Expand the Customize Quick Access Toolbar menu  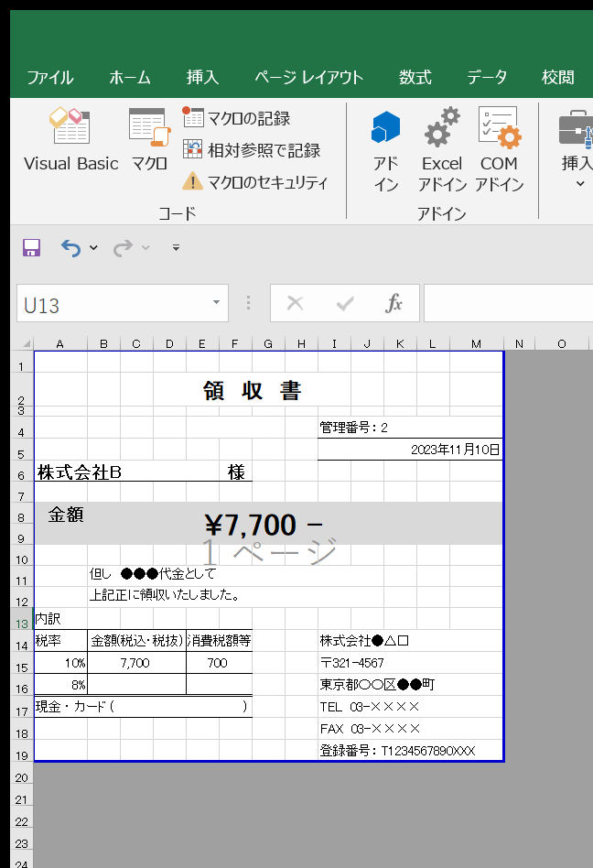tap(176, 248)
